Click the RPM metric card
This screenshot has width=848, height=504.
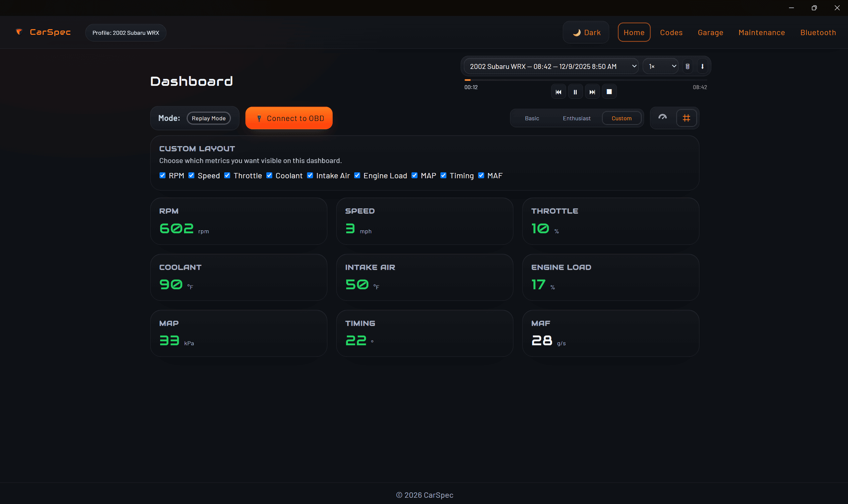coord(238,221)
